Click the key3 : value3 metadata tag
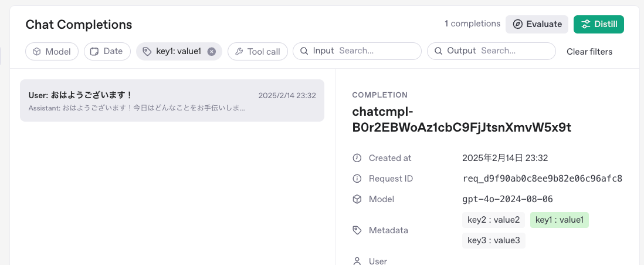This screenshot has height=265, width=644. coord(493,241)
